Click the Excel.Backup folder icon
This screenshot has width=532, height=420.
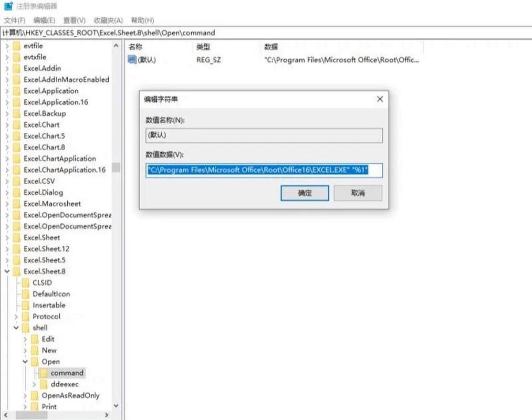(17, 113)
